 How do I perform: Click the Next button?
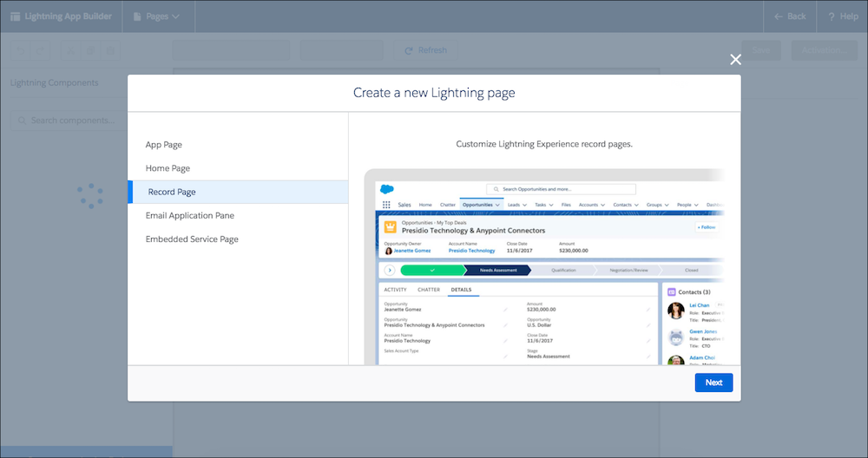point(713,383)
